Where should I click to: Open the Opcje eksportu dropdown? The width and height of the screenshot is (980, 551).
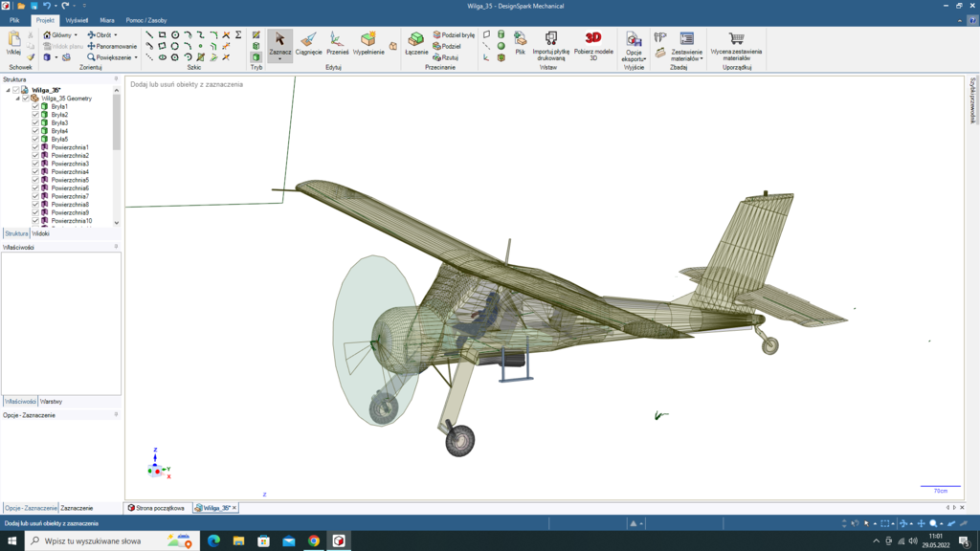click(x=634, y=57)
